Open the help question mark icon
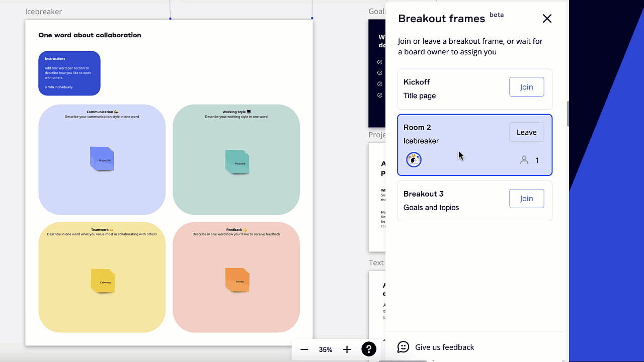This screenshot has height=362, width=644. point(369,349)
